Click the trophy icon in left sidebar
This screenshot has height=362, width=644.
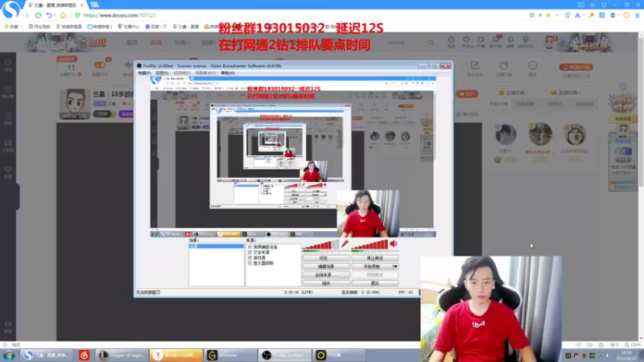pyautogui.click(x=8, y=171)
